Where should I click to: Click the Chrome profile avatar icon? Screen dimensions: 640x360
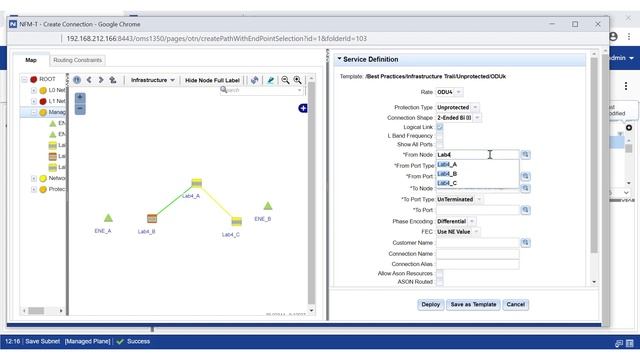point(613,36)
